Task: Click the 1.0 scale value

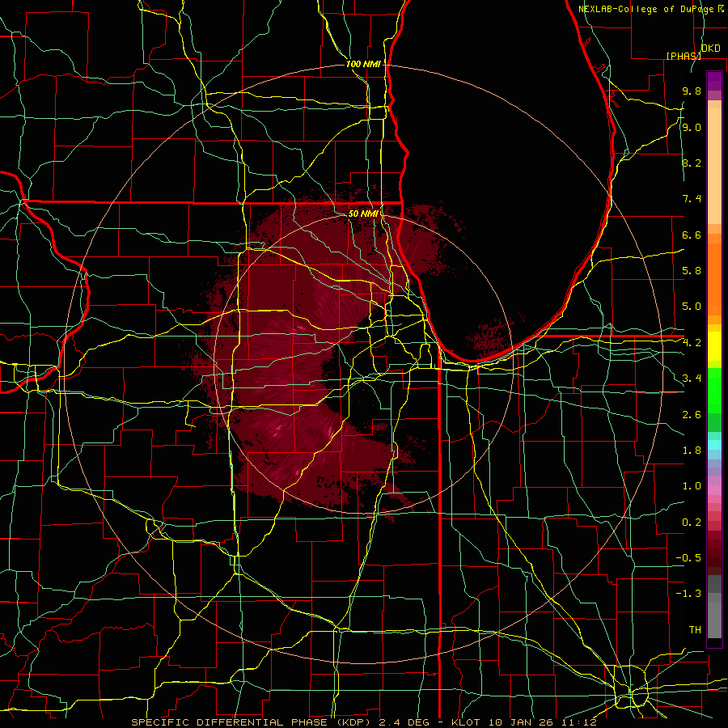Action: click(692, 486)
